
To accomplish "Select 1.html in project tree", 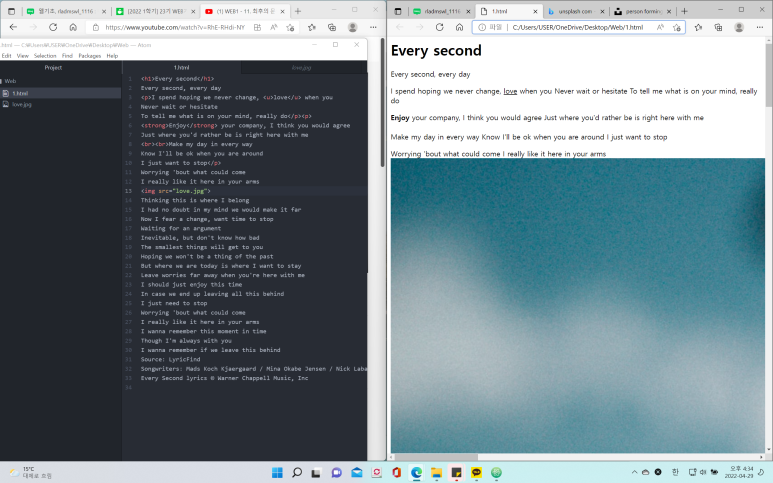I will coord(20,93).
